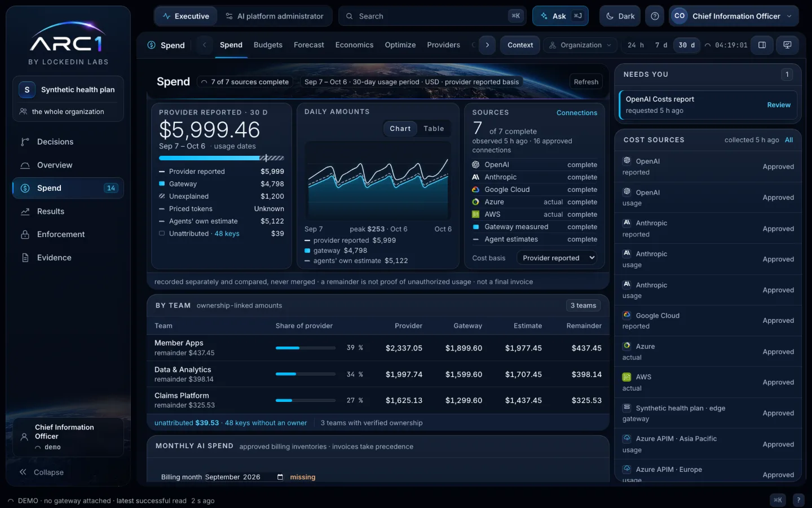Switch daily amounts to Chart view
The height and width of the screenshot is (508, 812).
coord(400,129)
